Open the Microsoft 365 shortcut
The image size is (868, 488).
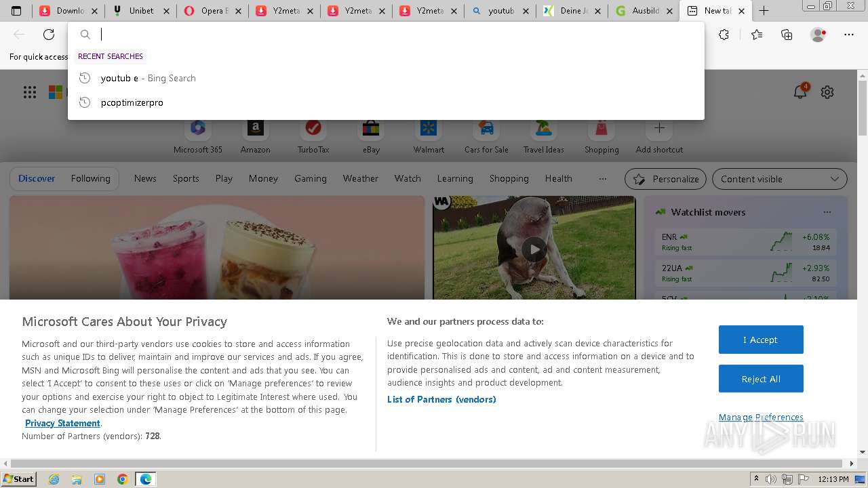pos(198,136)
